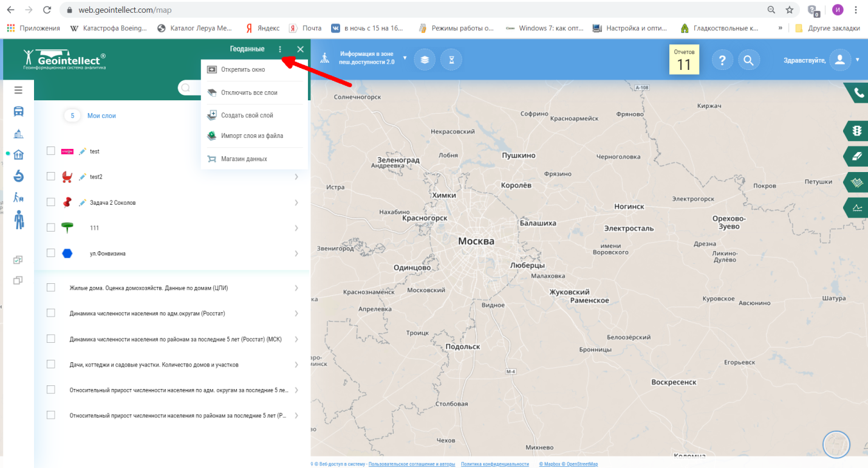Expand the test2 layer chevron
This screenshot has width=868, height=468.
296,177
